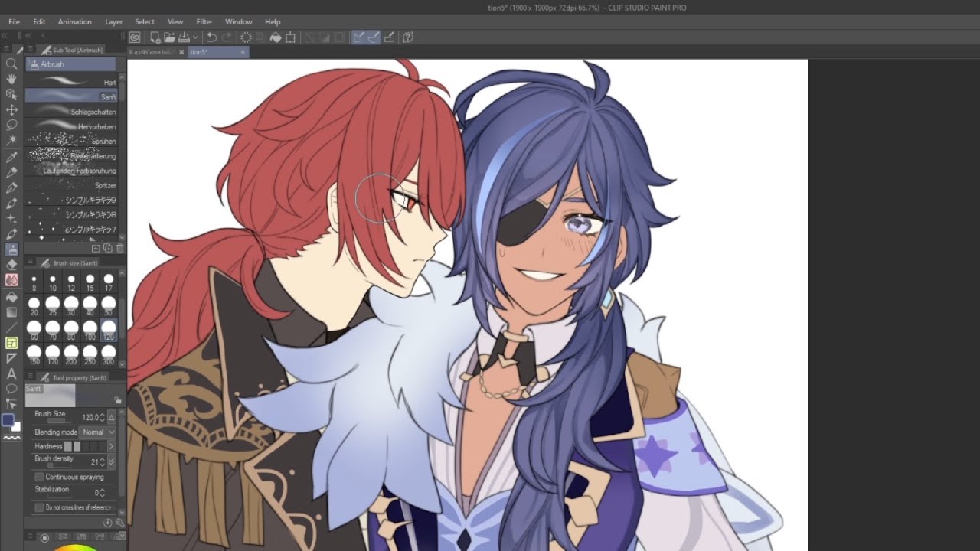980x551 pixels.
Task: Click the main color swatch
Action: tap(8, 420)
